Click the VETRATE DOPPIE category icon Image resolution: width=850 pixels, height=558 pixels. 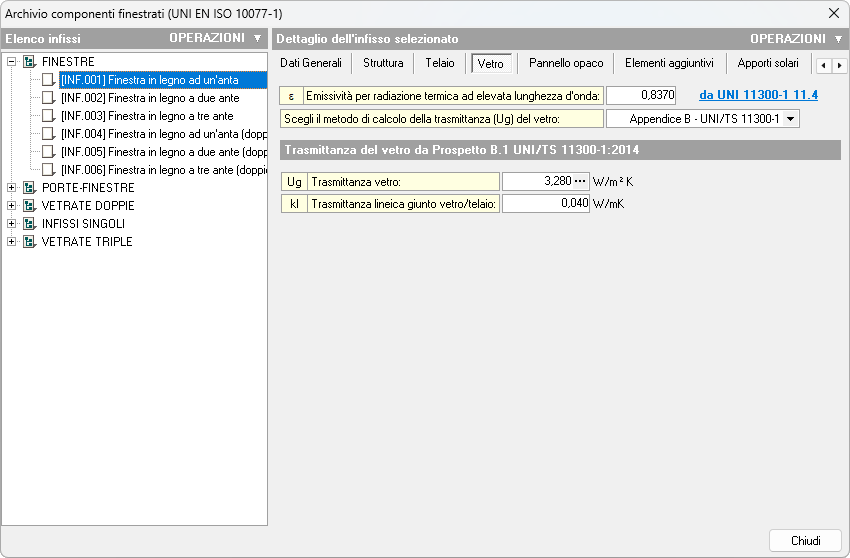[x=29, y=206]
